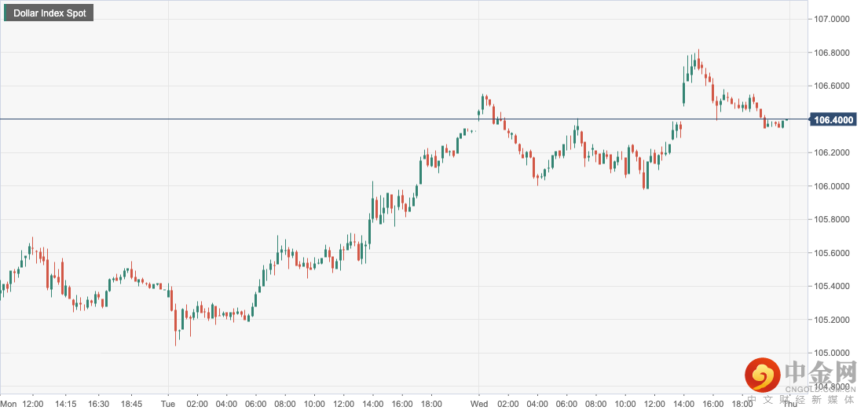This screenshot has width=868, height=414.
Task: Select the Wed marker on time axis
Action: (x=480, y=404)
